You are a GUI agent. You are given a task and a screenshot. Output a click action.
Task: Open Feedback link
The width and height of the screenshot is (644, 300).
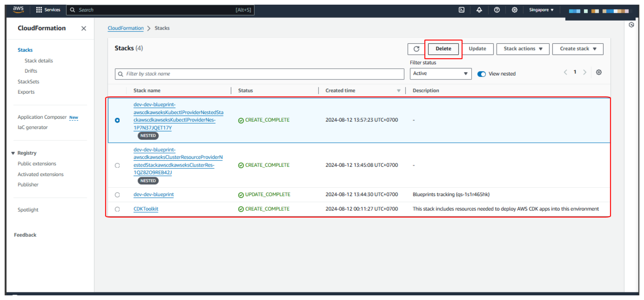click(x=25, y=235)
